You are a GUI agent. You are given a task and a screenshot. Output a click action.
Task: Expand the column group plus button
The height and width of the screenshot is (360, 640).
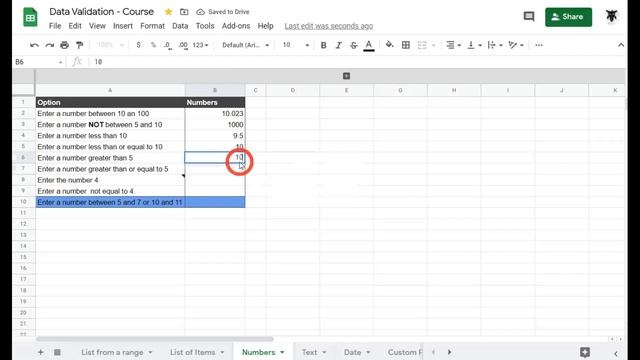pos(346,76)
